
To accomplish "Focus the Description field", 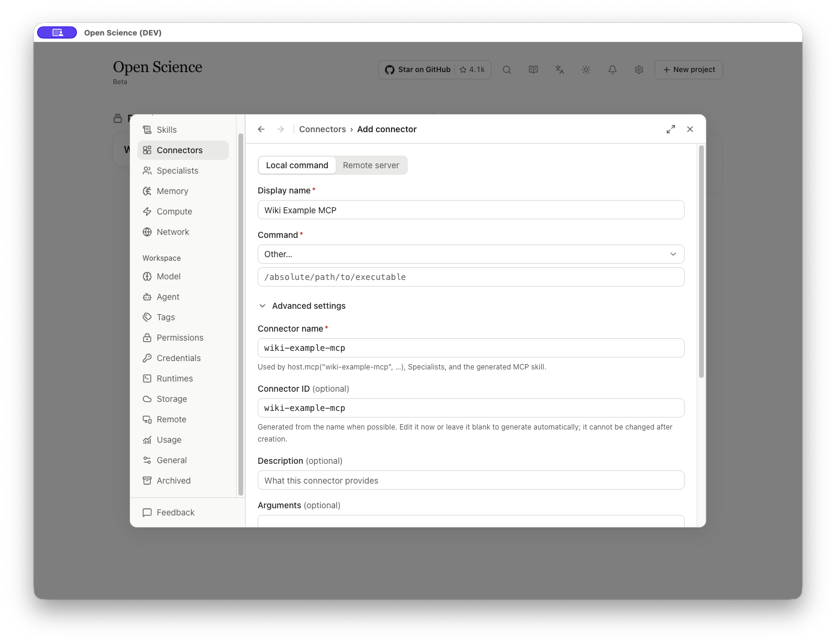I will click(x=471, y=480).
